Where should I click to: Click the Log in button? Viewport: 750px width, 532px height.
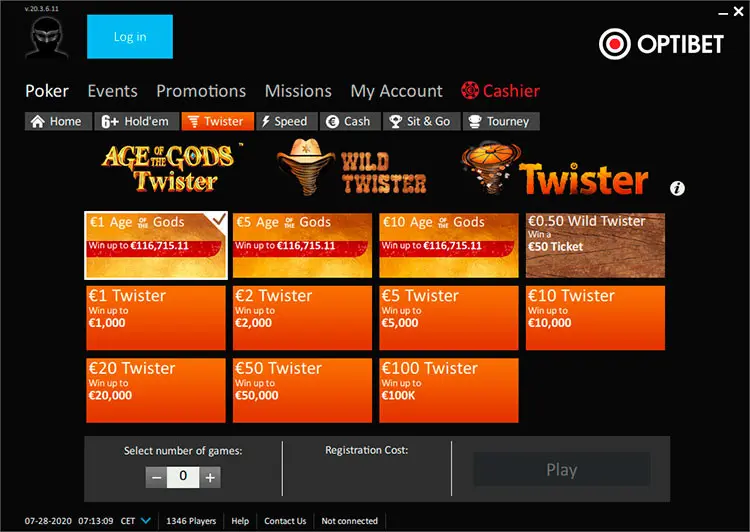click(130, 37)
